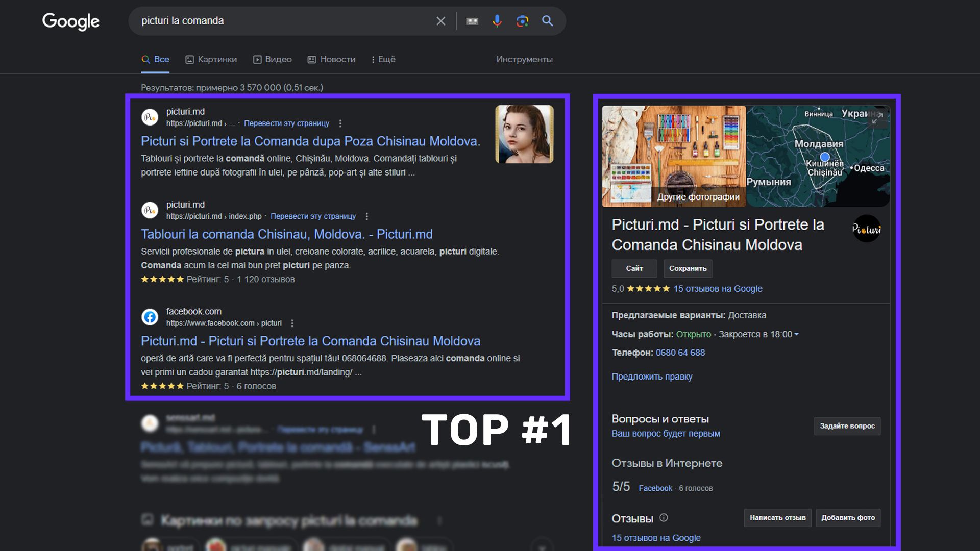This screenshot has width=980, height=551.
Task: Switch to the Новости tab
Action: (x=331, y=59)
